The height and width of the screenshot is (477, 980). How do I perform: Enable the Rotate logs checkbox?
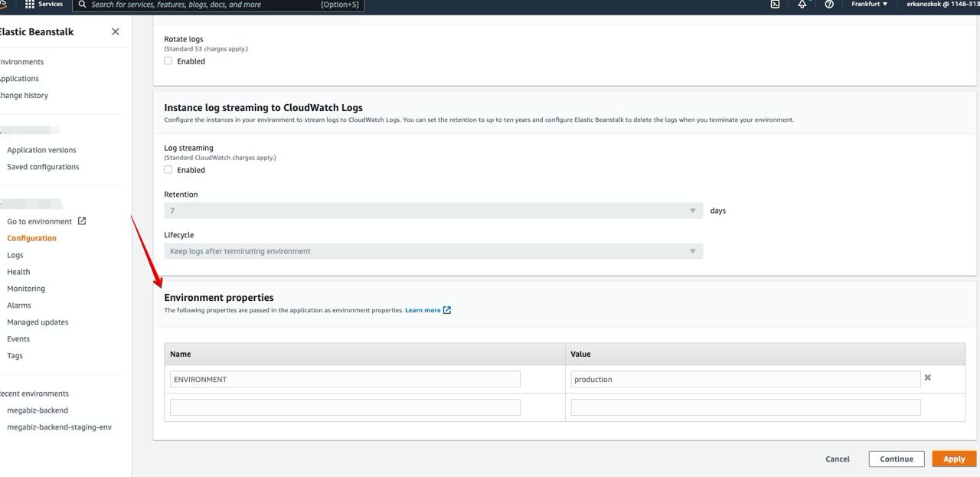click(x=168, y=61)
